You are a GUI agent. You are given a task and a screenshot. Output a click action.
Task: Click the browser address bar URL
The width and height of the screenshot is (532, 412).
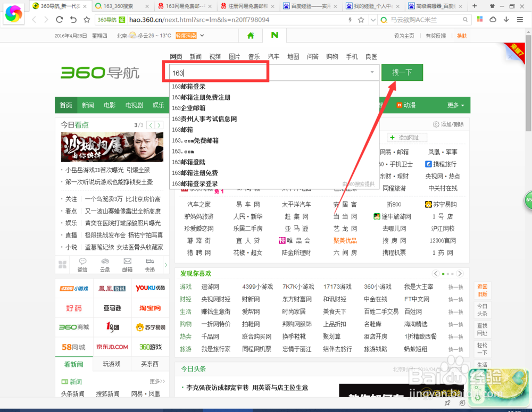pyautogui.click(x=199, y=20)
